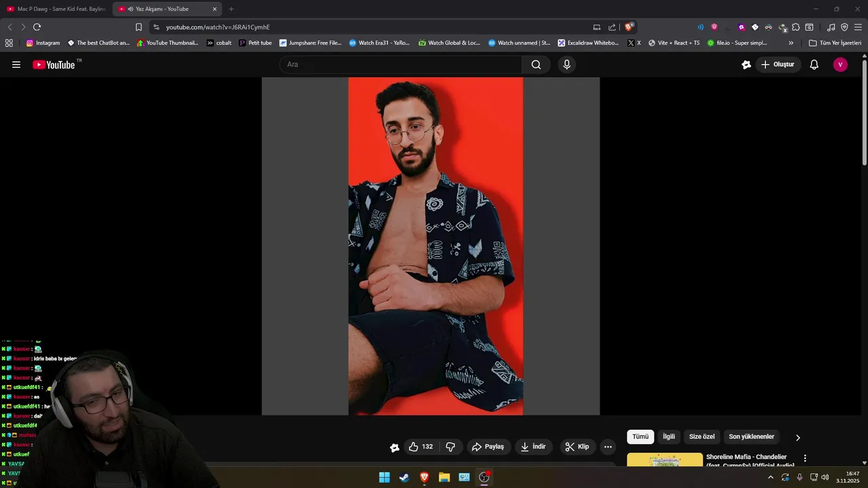The image size is (868, 488).
Task: Share this page icon in address bar
Action: tap(612, 27)
